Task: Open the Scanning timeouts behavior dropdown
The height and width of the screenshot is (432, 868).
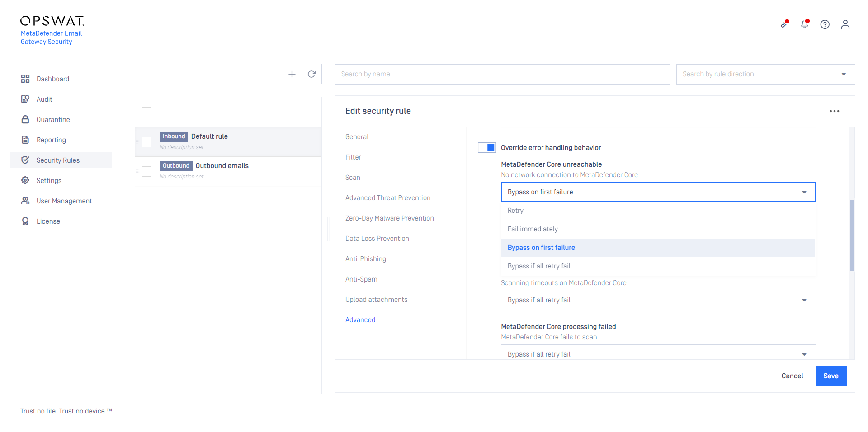Action: tap(658, 300)
